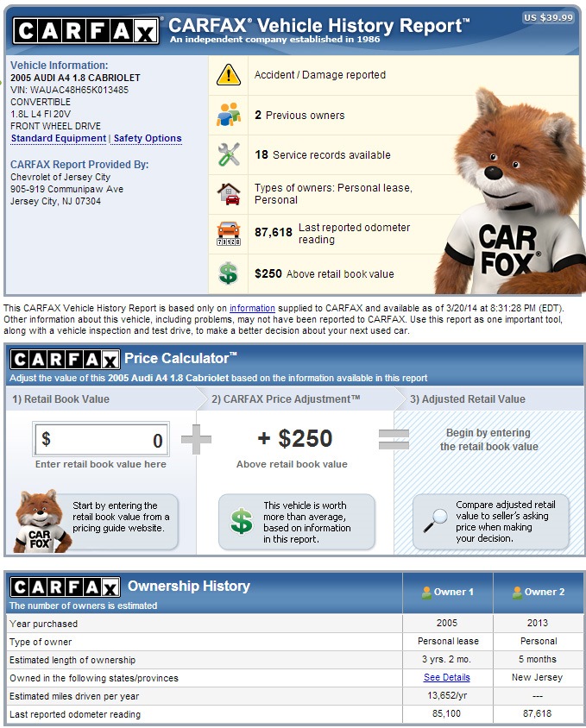The image size is (586, 728).
Task: Click the types of owners house icon
Action: 229,194
